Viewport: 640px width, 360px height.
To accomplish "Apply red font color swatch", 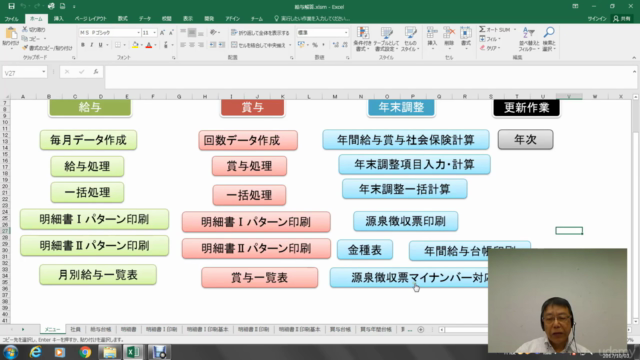I will point(149,45).
